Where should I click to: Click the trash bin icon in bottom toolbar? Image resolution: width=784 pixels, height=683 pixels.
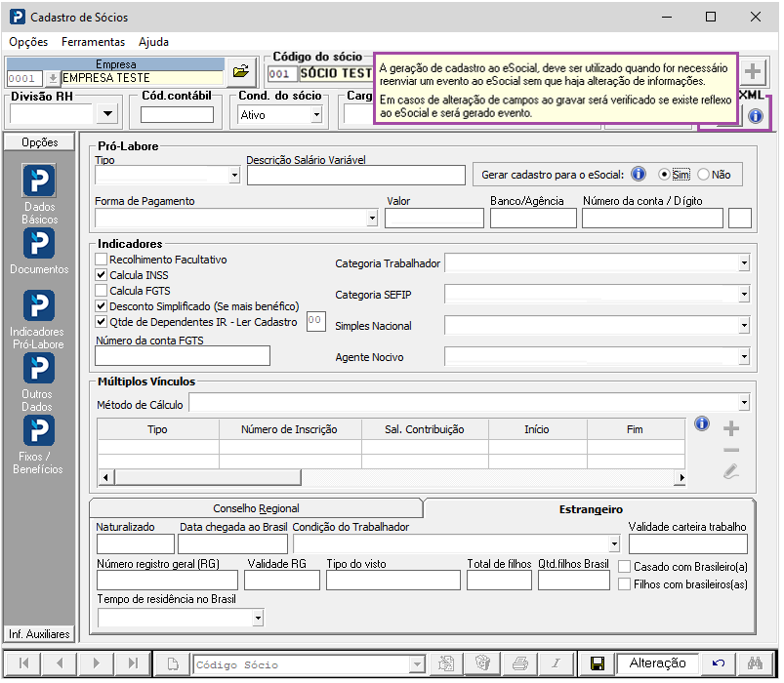(x=482, y=663)
